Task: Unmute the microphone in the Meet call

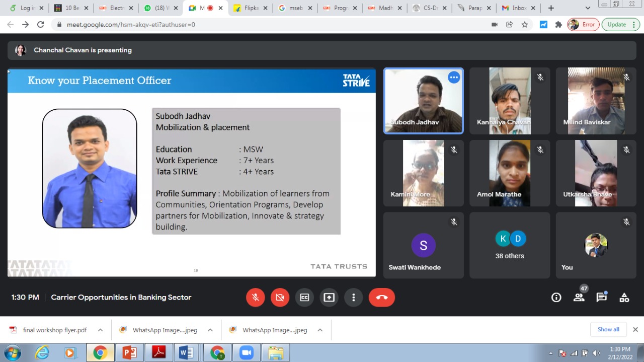Action: tap(256, 298)
